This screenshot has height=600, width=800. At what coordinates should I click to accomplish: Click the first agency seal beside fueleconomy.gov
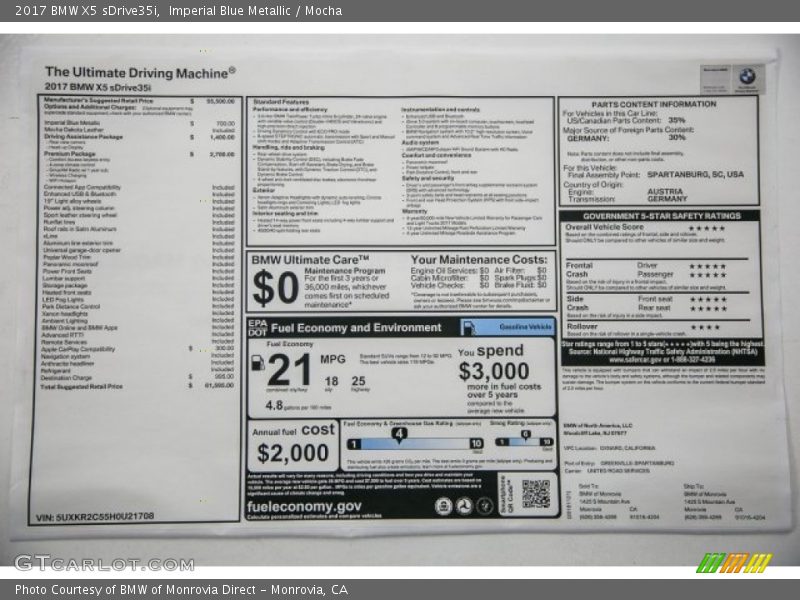coord(443,506)
